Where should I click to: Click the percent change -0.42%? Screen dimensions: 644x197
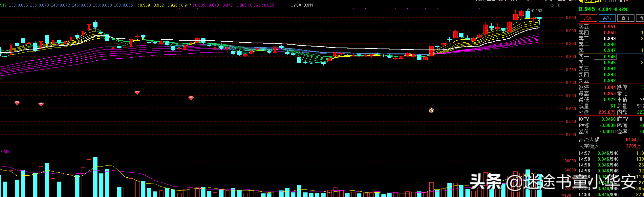point(621,10)
